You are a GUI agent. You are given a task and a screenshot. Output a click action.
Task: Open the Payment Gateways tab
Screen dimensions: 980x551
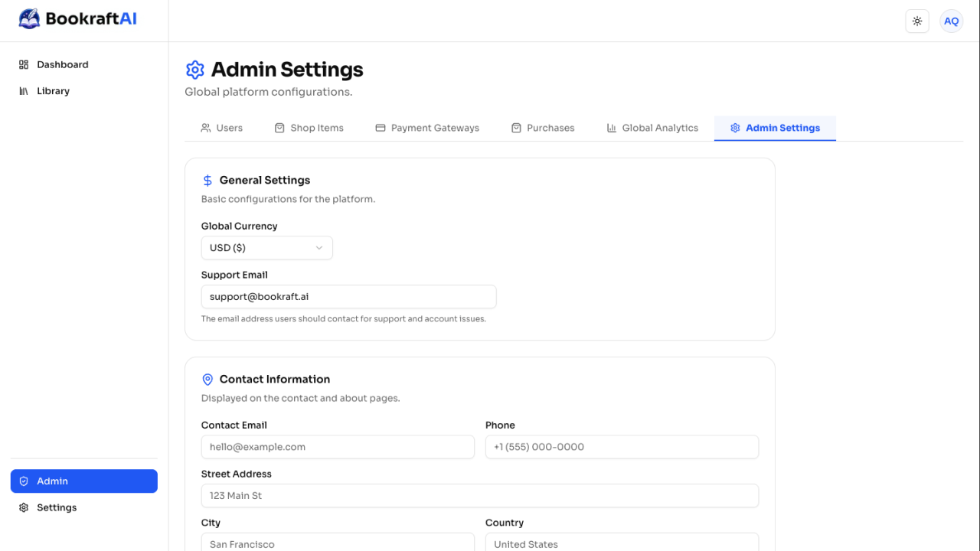[427, 128]
